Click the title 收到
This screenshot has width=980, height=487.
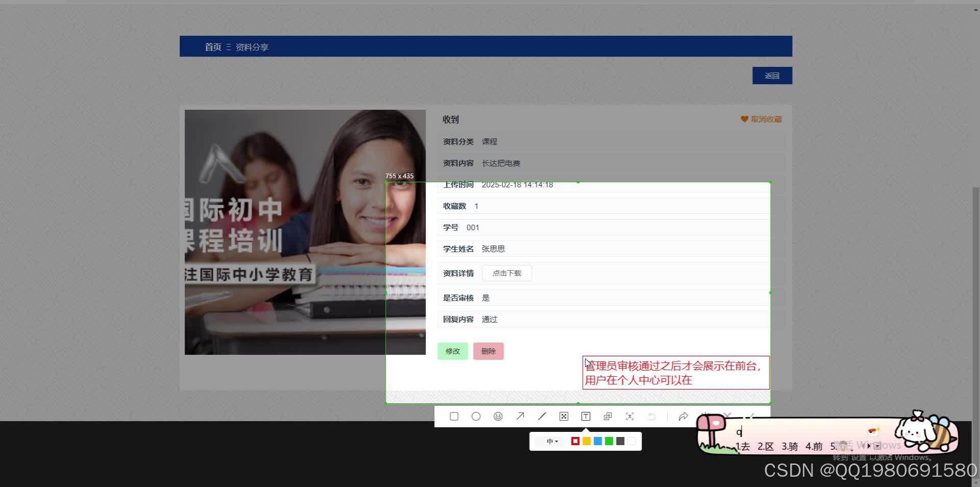(451, 119)
